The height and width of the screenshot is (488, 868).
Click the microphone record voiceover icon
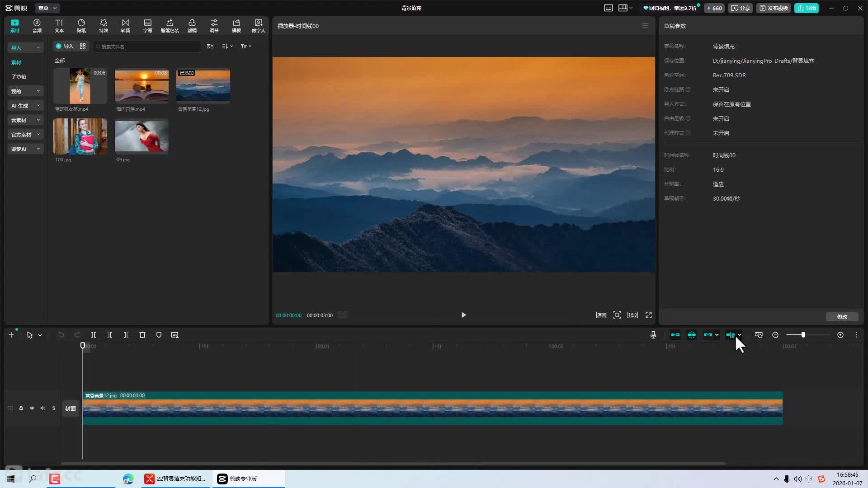pyautogui.click(x=653, y=335)
